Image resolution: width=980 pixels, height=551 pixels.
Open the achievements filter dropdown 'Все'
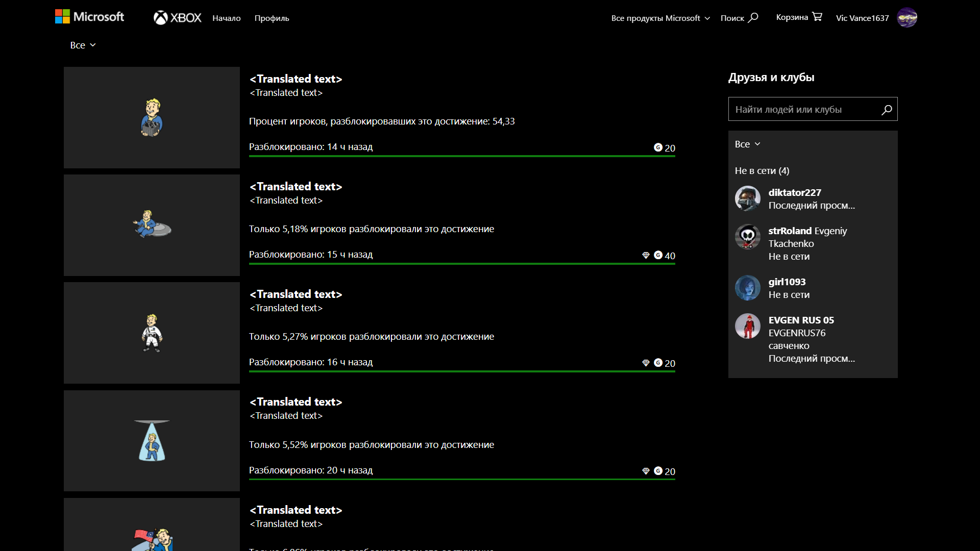click(x=83, y=45)
